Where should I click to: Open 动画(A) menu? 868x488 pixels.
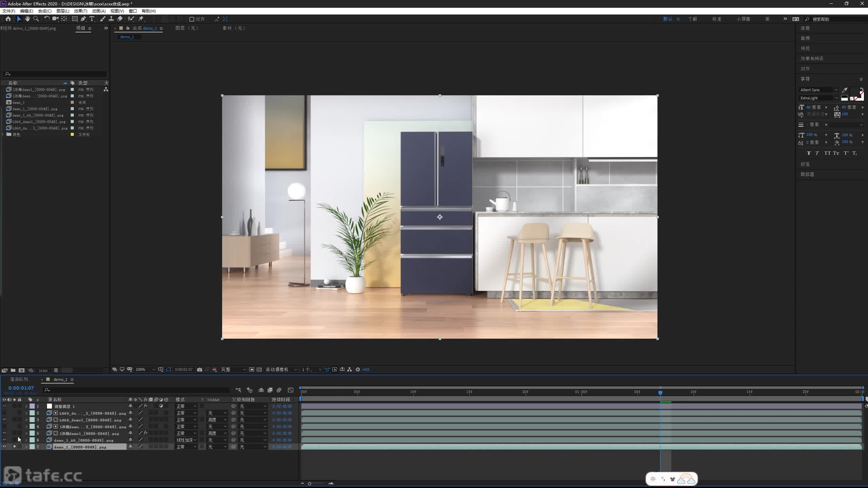click(99, 11)
